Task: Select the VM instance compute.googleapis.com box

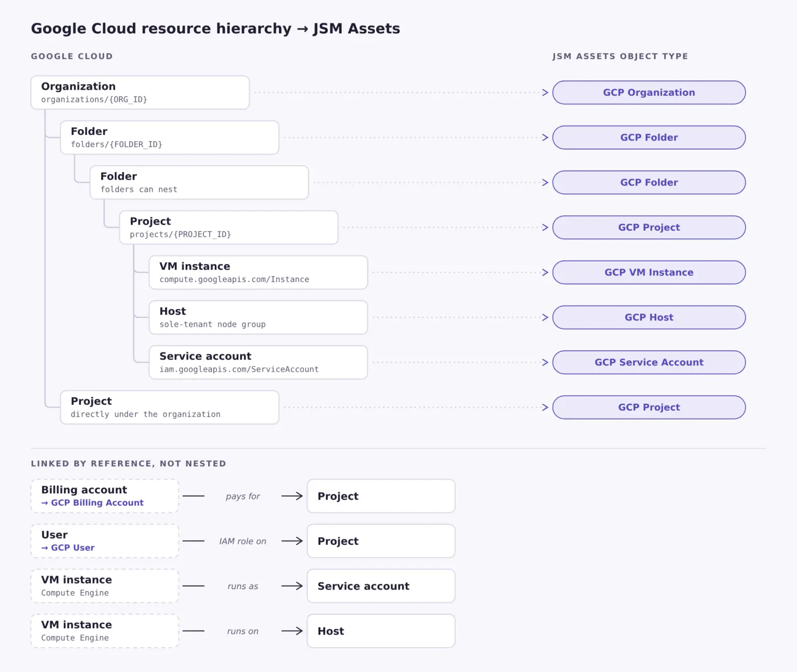Action: click(258, 272)
